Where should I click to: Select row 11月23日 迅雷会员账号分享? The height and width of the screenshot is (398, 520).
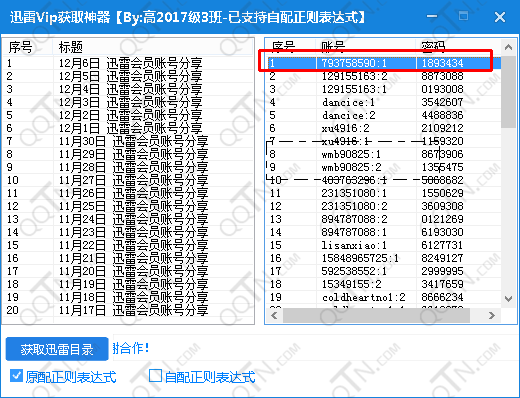coord(128,232)
